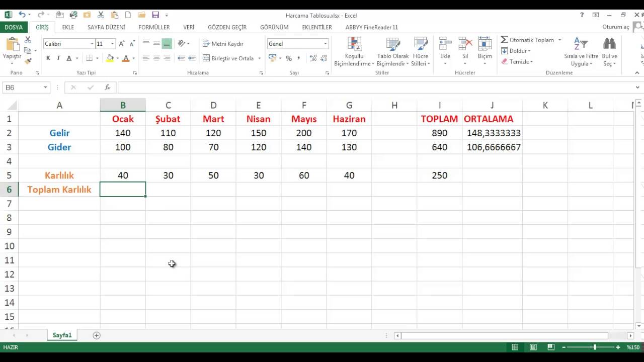Image resolution: width=644 pixels, height=362 pixels.
Task: Zoom out with the minus button in the status bar
Action: pyautogui.click(x=564, y=347)
